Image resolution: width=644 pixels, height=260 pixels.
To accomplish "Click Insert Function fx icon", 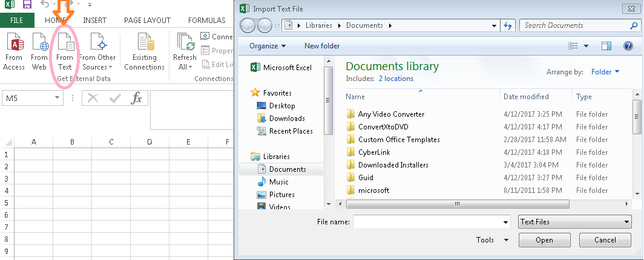I will (x=136, y=99).
